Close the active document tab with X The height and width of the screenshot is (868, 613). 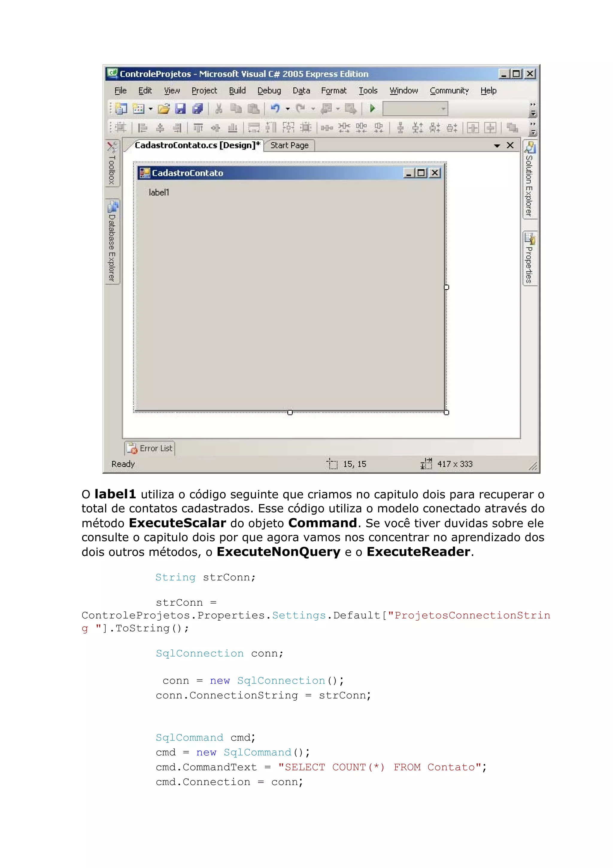pyautogui.click(x=510, y=145)
